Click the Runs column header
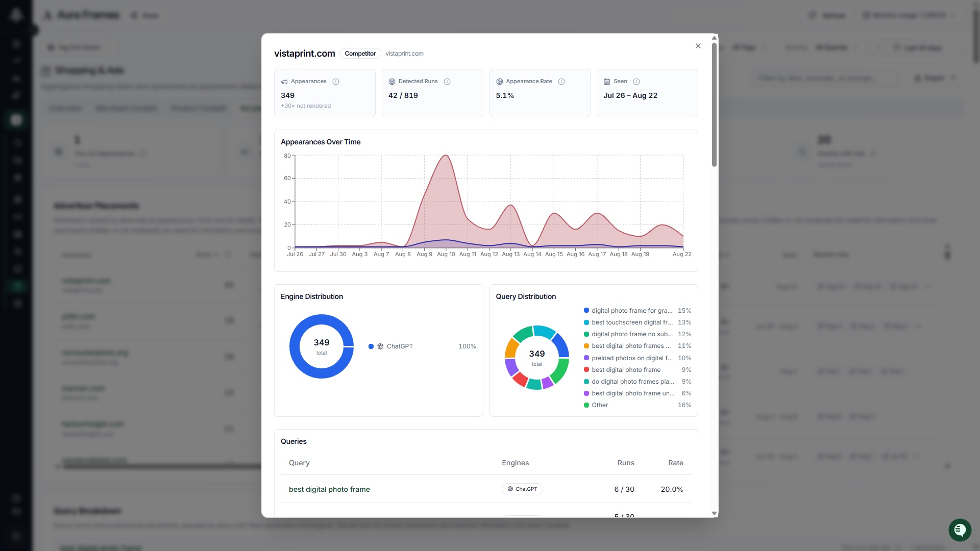 coord(626,463)
